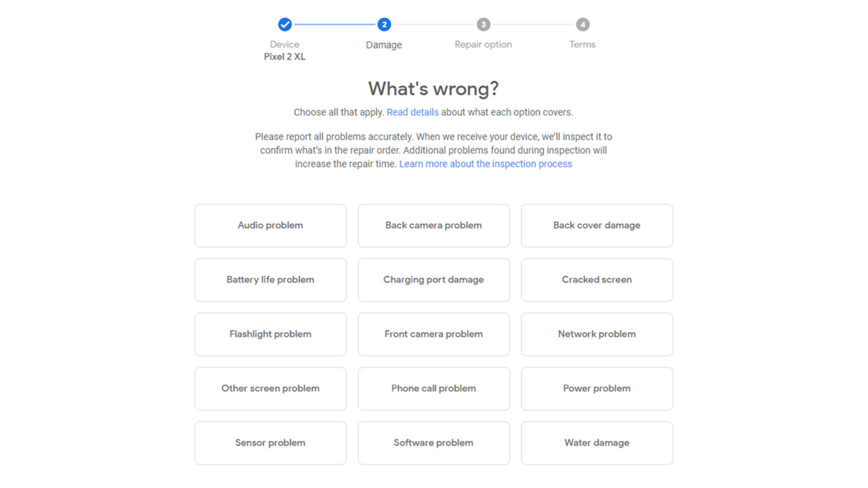
Task: Toggle the Cracked screen option
Action: coord(597,280)
